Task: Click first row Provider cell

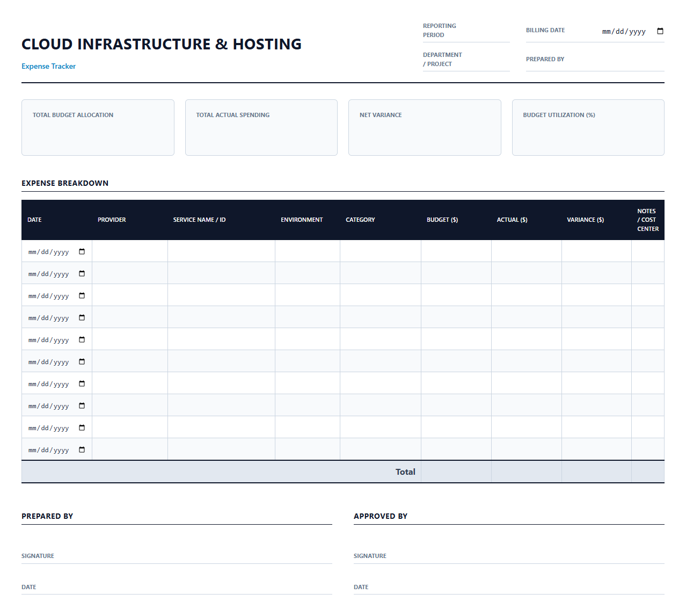Action: [130, 251]
